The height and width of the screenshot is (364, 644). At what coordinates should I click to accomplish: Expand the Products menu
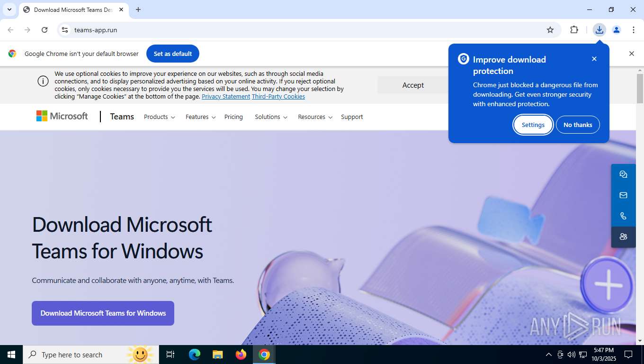(x=160, y=117)
